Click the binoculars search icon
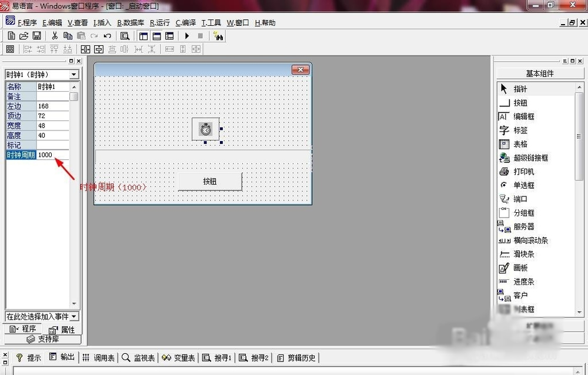This screenshot has height=375, width=588. tap(218, 36)
